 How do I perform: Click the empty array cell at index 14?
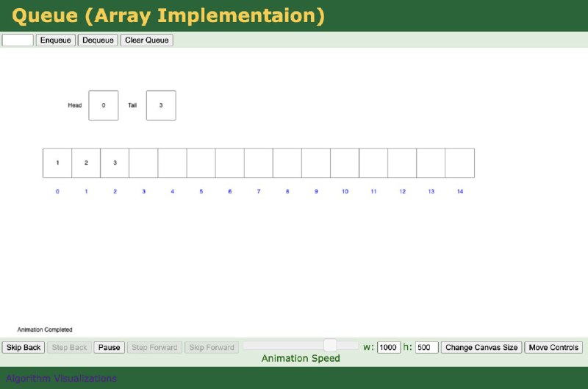coord(459,163)
